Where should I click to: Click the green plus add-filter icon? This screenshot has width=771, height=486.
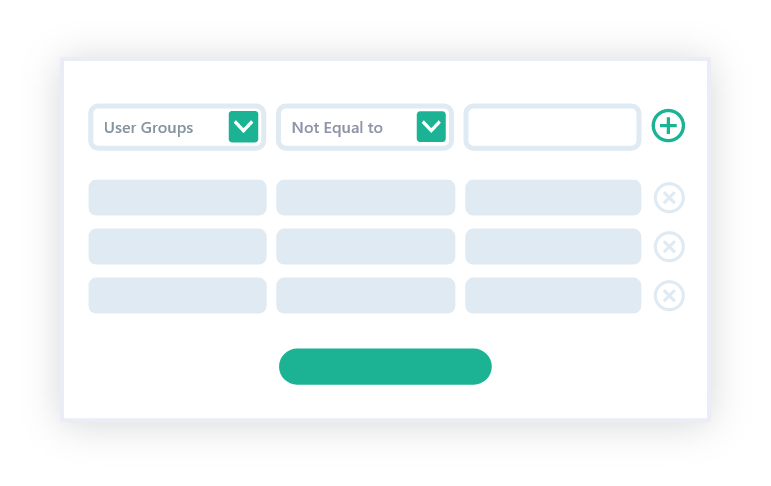click(x=668, y=126)
